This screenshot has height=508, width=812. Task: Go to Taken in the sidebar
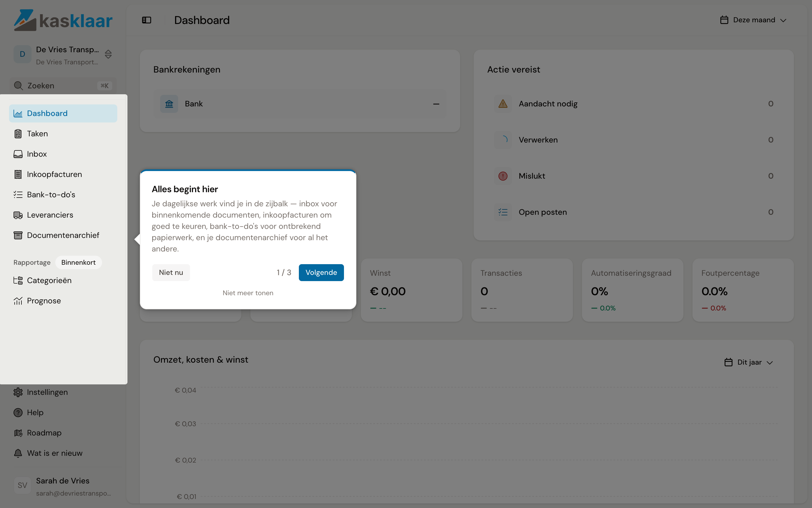63,134
